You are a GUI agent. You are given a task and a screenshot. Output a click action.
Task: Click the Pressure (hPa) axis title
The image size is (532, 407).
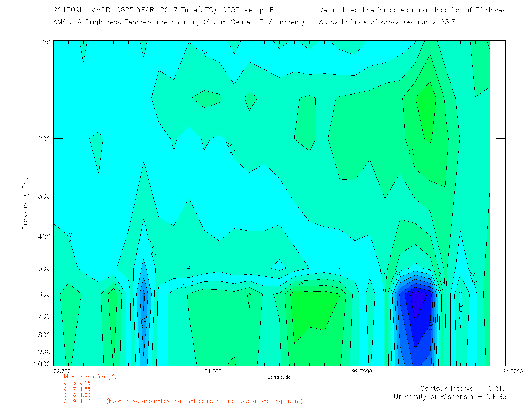click(x=25, y=204)
